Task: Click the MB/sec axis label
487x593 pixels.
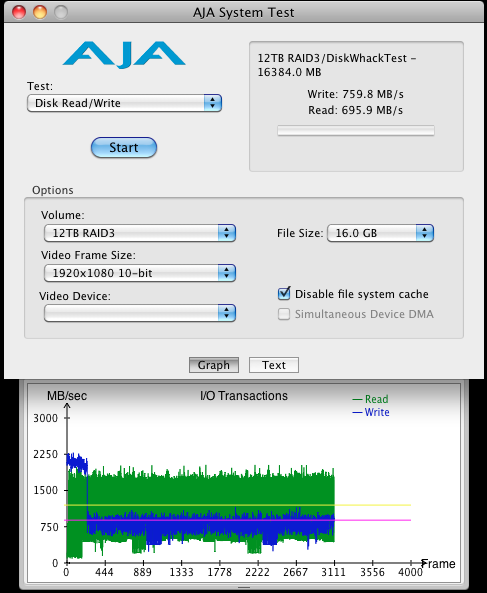Action: pyautogui.click(x=67, y=396)
